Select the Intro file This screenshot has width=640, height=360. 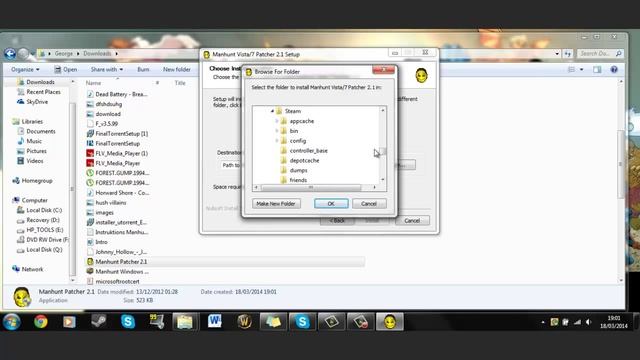point(101,242)
